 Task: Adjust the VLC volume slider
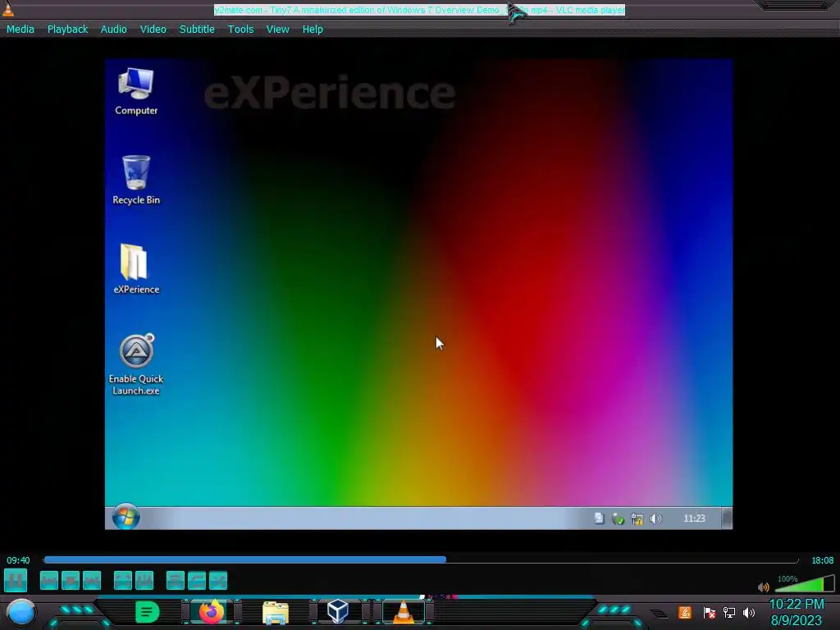click(804, 583)
